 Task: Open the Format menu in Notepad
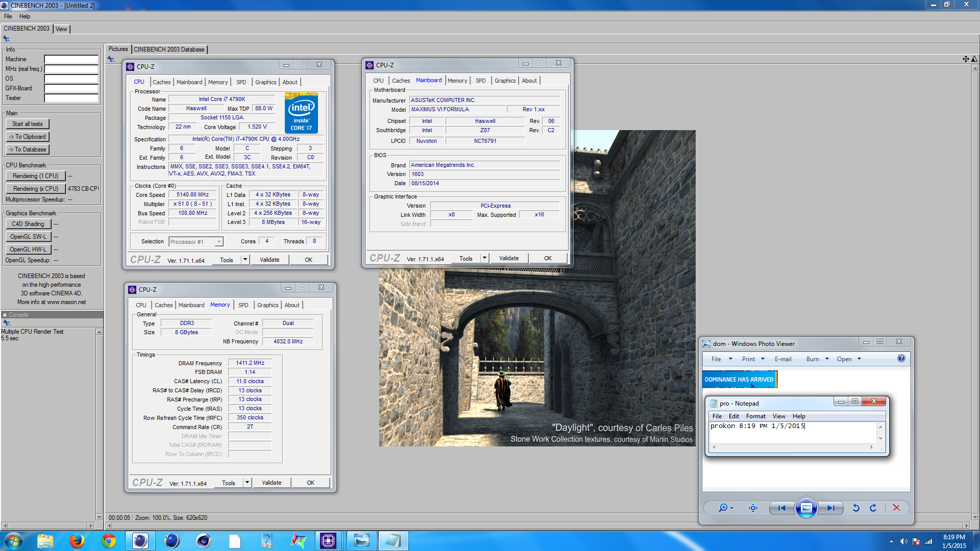coord(755,416)
